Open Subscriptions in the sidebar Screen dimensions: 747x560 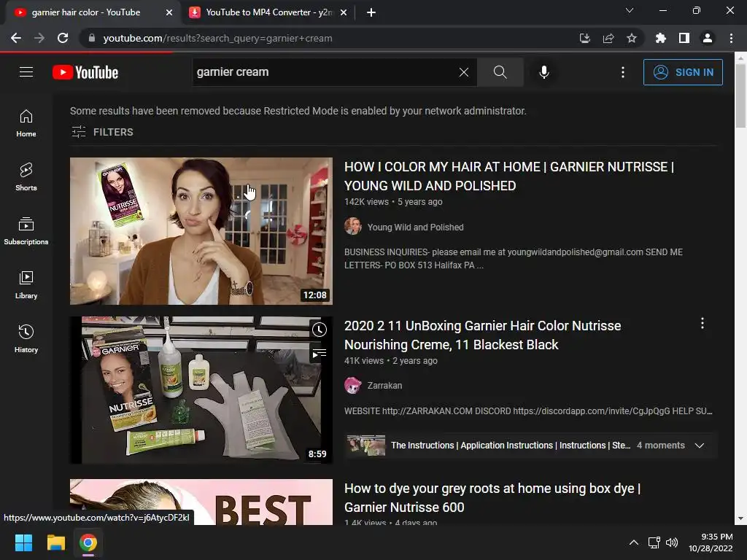click(26, 231)
